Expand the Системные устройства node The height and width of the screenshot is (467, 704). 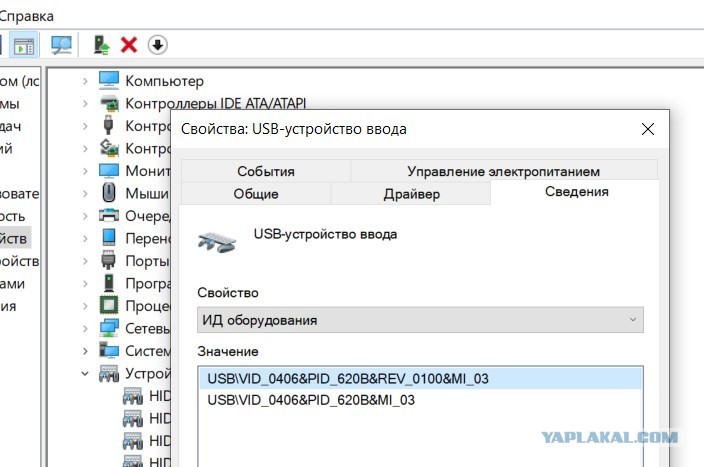tap(85, 351)
